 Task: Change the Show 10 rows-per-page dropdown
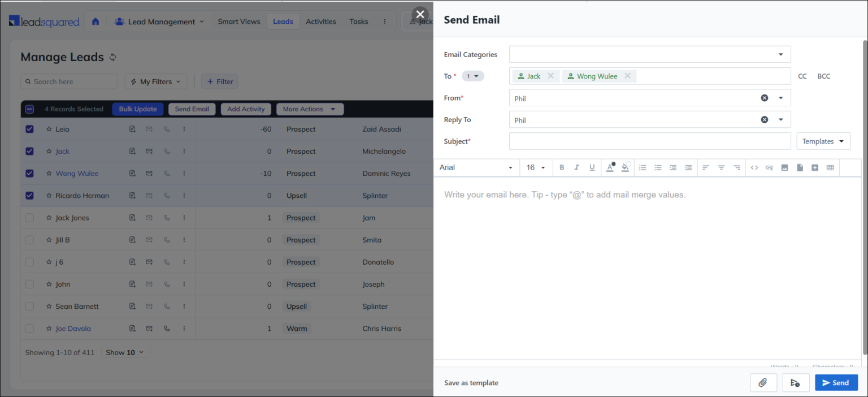126,352
